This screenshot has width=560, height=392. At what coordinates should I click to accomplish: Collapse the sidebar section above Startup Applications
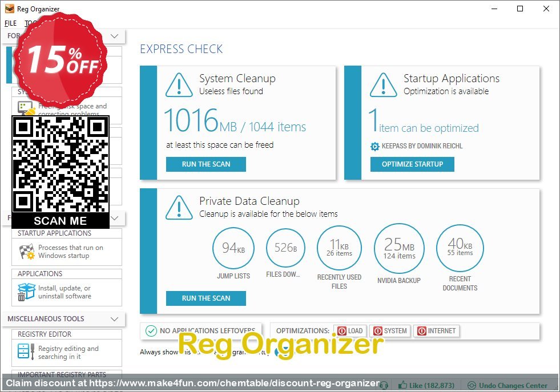point(115,218)
